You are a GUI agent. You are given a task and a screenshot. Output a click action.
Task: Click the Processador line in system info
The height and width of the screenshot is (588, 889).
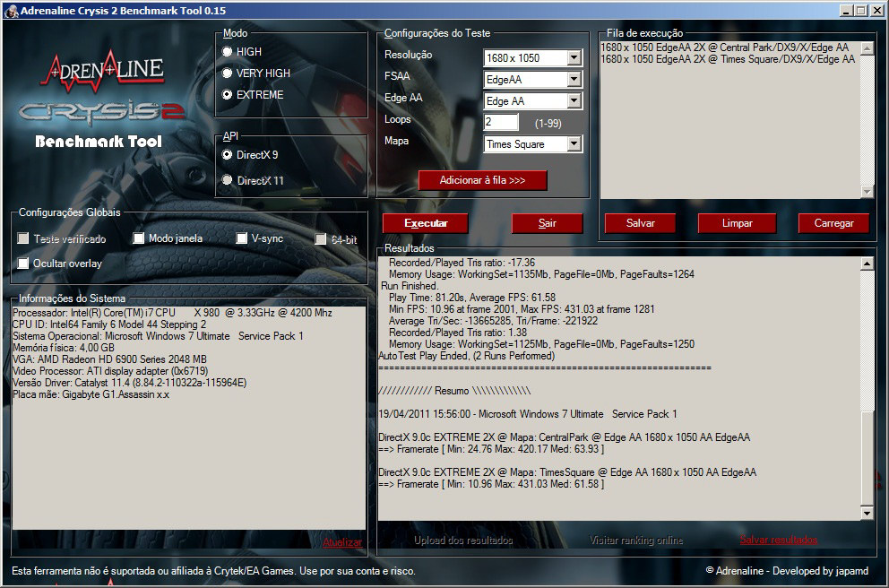click(x=172, y=313)
